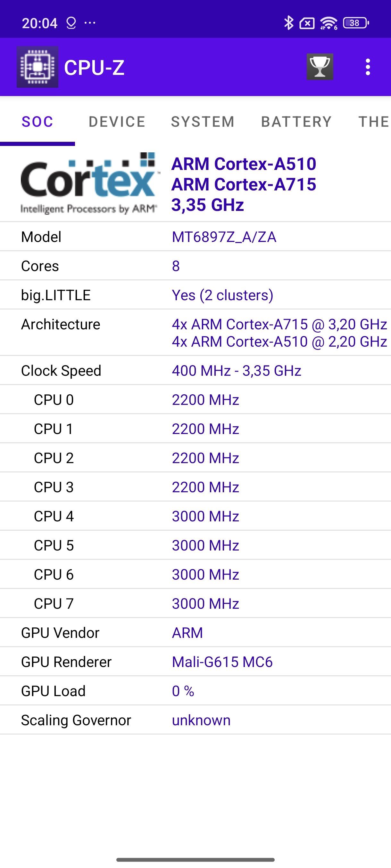Viewport: 391px width, 868px height.
Task: Tap the Cortex ARM logo image
Action: (89, 184)
